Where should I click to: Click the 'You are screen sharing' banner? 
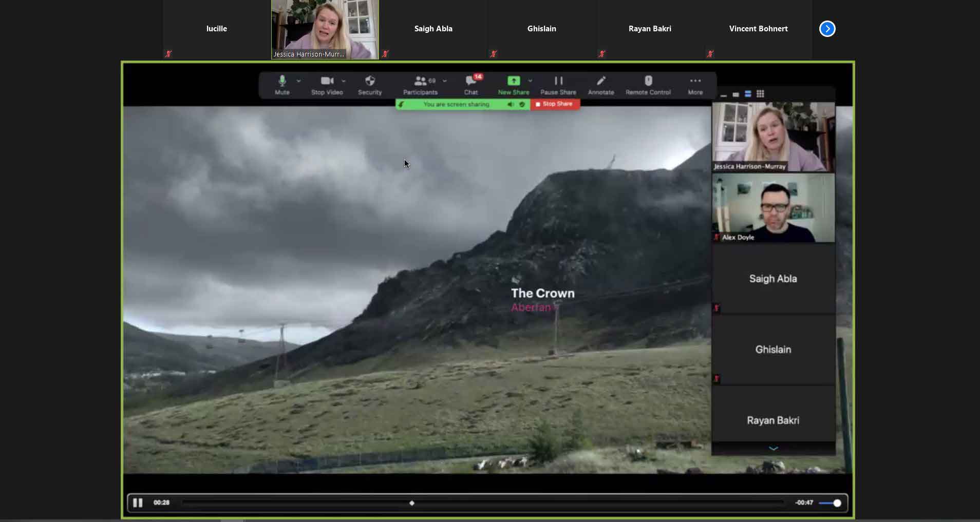pos(456,105)
